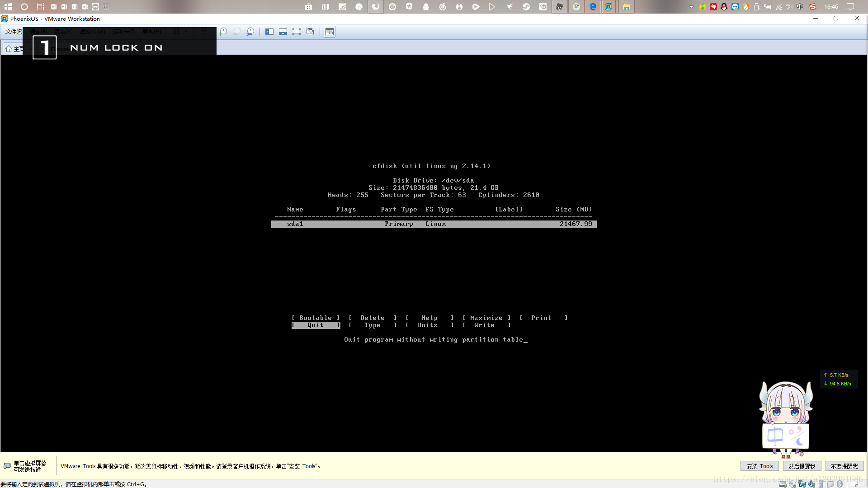Click the Unity mode toolbar icon
868x488 pixels.
(x=310, y=32)
